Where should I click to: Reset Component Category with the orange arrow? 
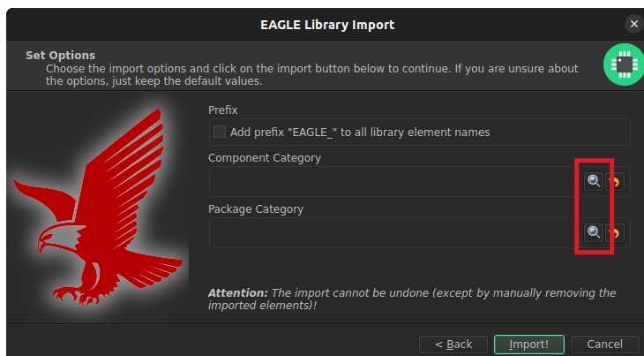[x=615, y=181]
